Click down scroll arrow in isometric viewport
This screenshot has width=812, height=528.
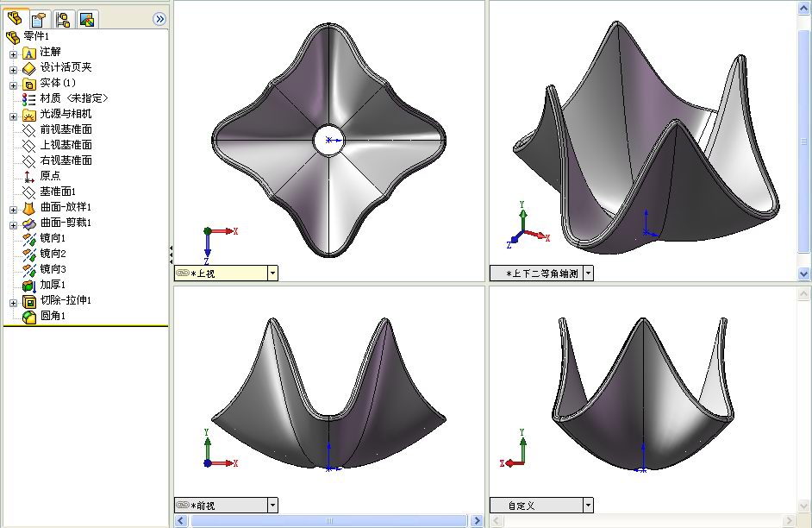pyautogui.click(x=803, y=273)
